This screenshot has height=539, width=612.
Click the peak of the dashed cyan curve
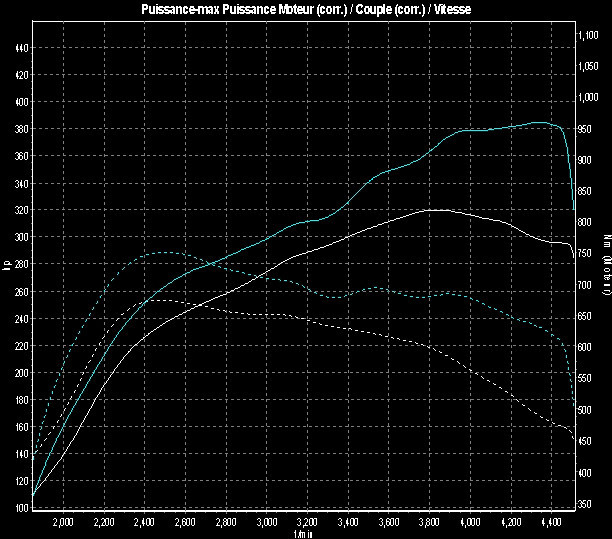click(x=162, y=252)
